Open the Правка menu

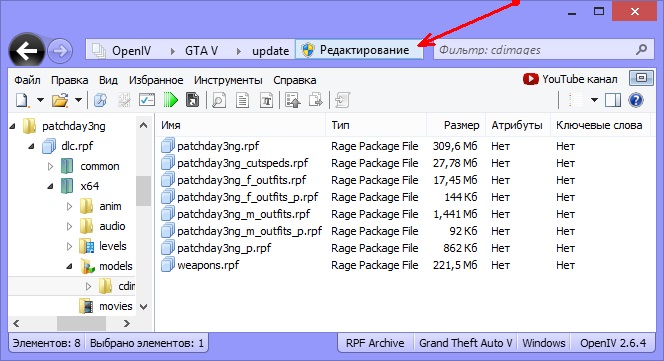[x=69, y=80]
